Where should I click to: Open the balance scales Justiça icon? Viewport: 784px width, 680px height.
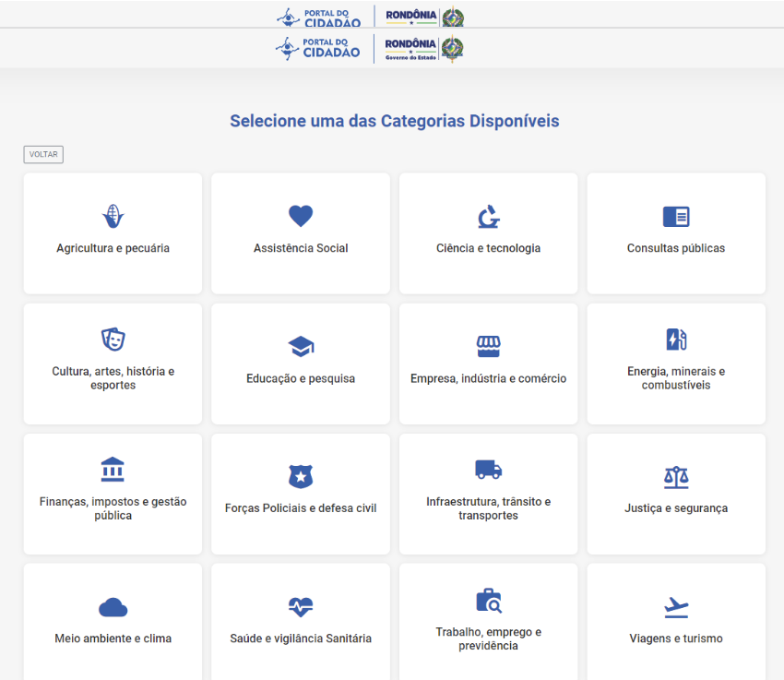[x=676, y=477]
